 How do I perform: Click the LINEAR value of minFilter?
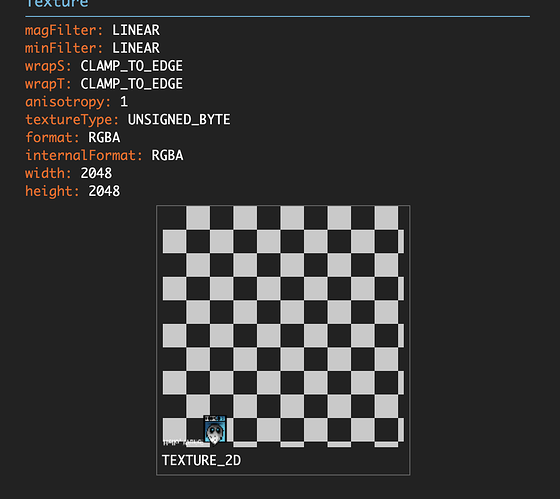click(x=136, y=48)
